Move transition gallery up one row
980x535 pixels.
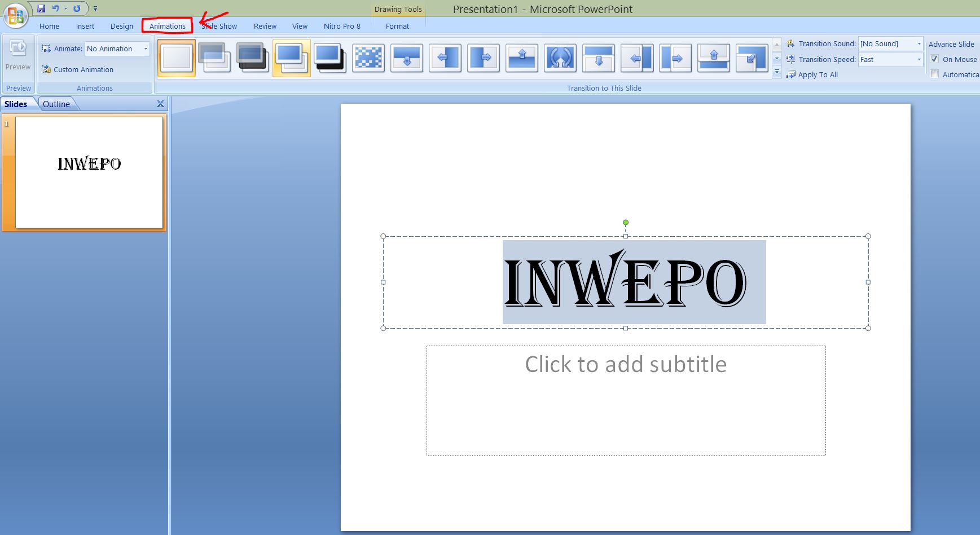pos(777,45)
